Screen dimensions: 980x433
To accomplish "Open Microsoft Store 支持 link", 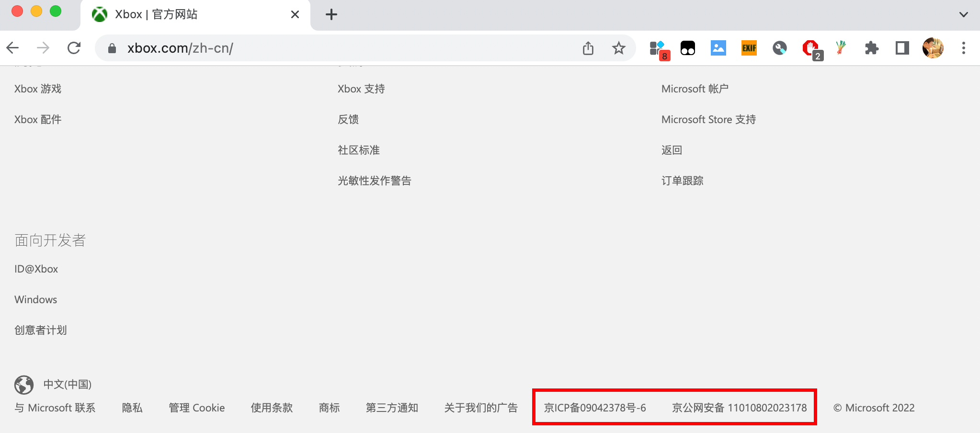I will tap(708, 120).
